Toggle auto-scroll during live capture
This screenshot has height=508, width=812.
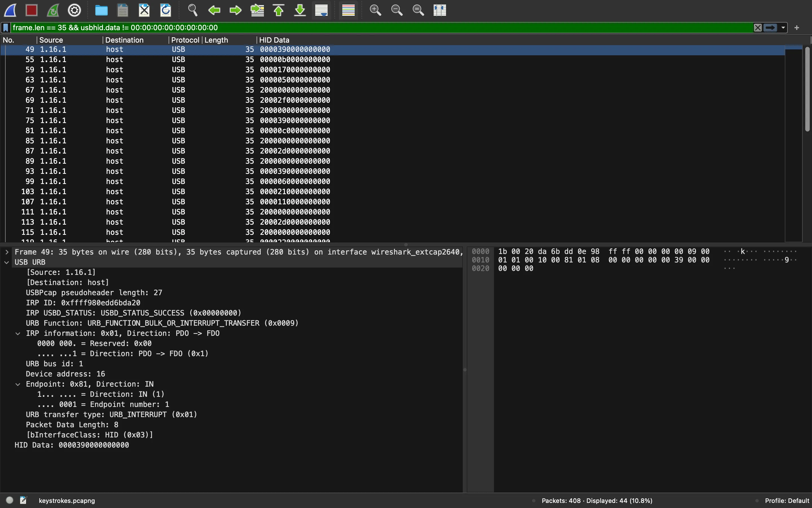[321, 10]
